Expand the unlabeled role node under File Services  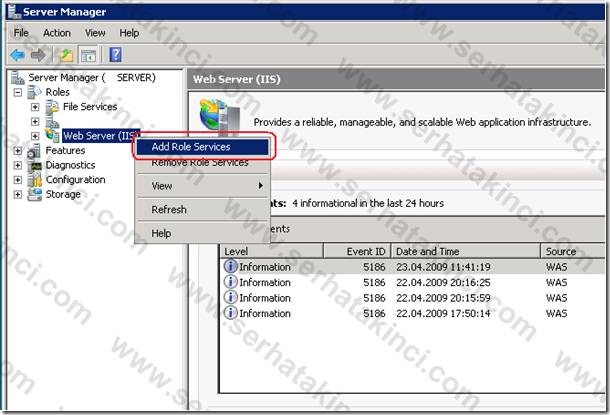(35, 122)
